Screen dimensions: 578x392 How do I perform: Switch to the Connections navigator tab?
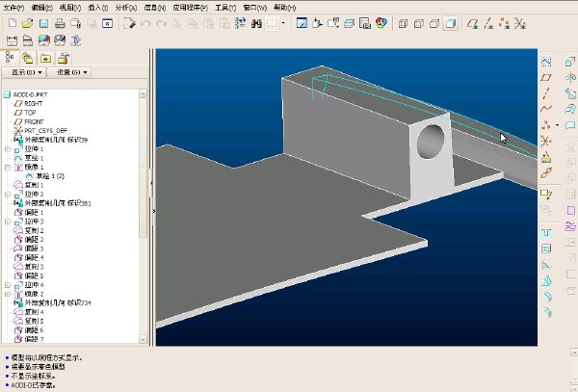64,58
